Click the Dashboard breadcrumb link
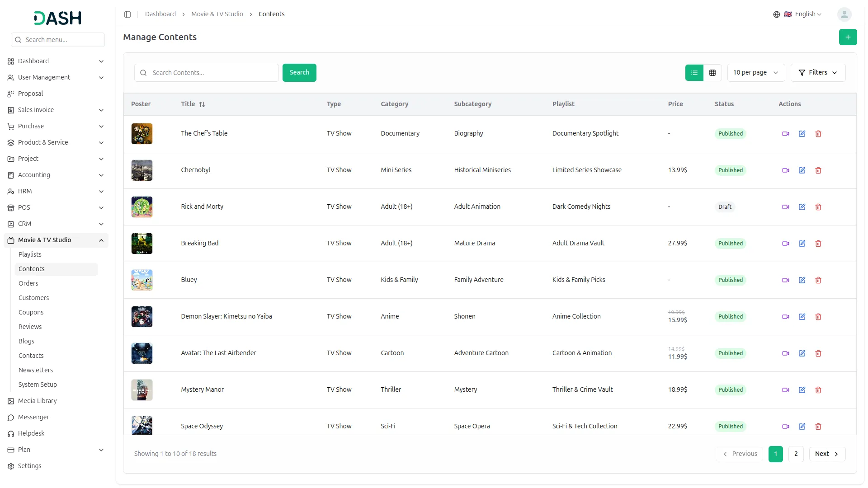This screenshot has width=868, height=488. click(x=160, y=14)
